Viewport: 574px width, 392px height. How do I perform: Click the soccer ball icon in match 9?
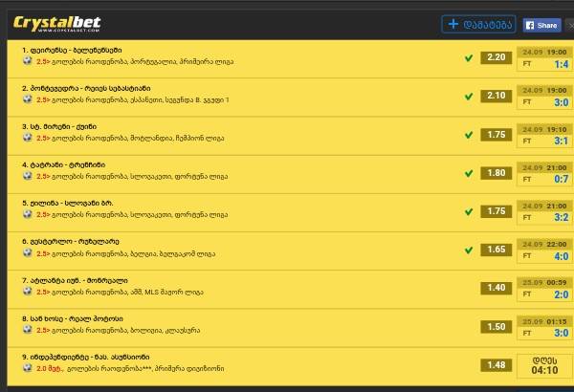point(28,368)
